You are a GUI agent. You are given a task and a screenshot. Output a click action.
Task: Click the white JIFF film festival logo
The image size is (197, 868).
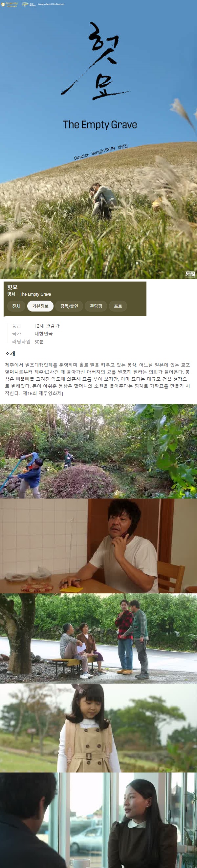[x=29, y=4]
